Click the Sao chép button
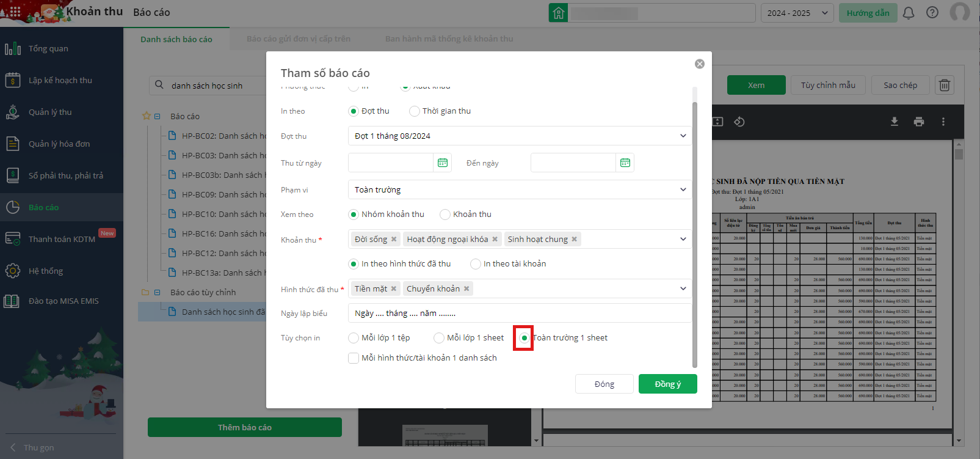Screen dimensions: 980x459 (x=901, y=85)
